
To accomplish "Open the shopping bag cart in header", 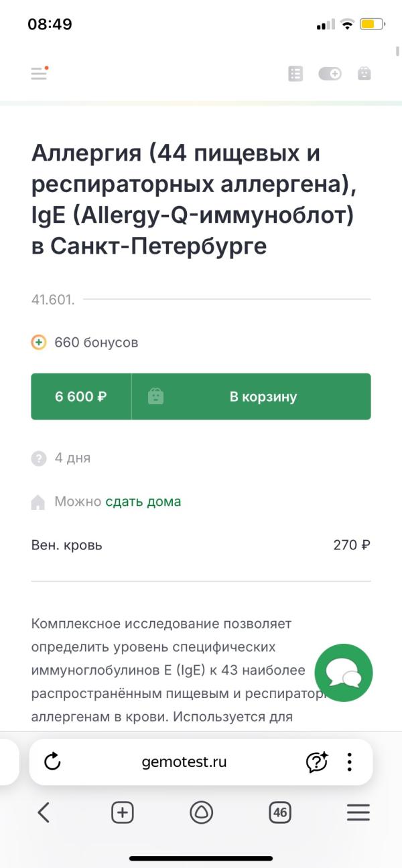I will (x=364, y=74).
